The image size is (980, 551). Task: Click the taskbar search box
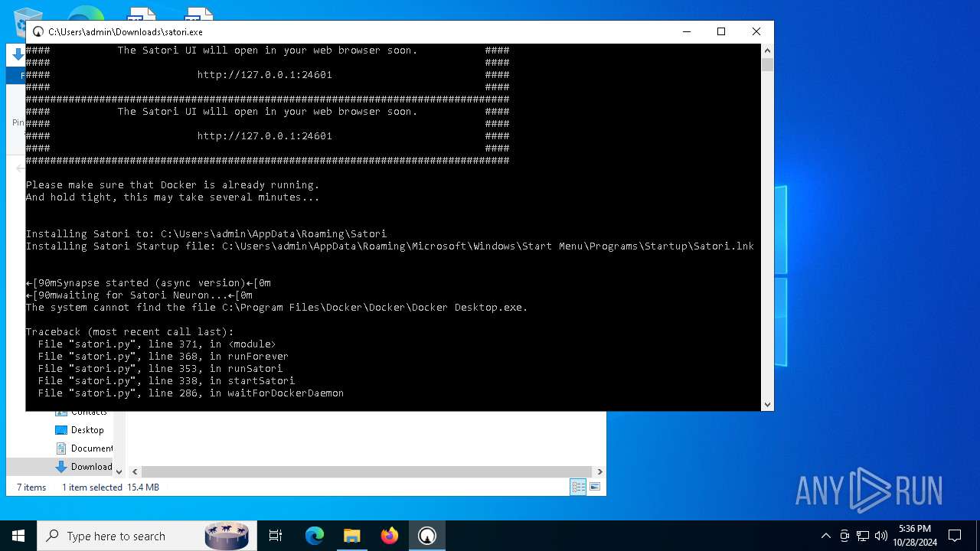[x=145, y=536]
